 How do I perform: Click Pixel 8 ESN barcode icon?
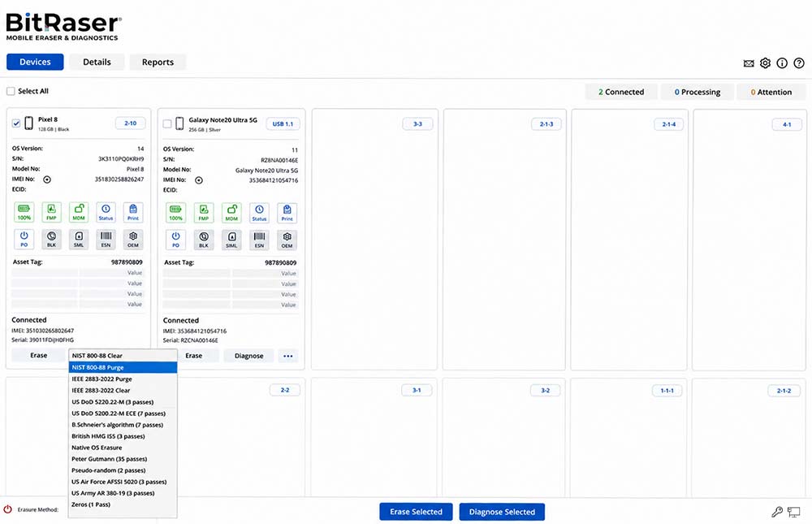pos(106,239)
